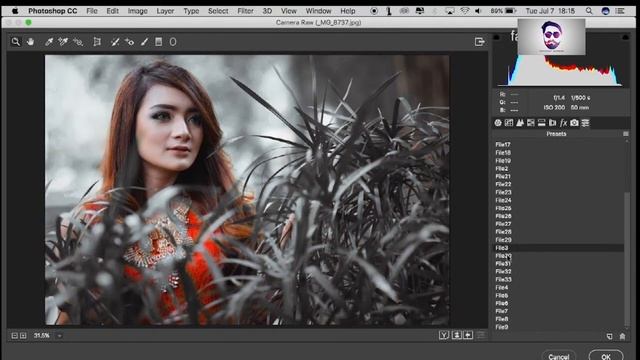Select the Hand tool

click(30, 42)
